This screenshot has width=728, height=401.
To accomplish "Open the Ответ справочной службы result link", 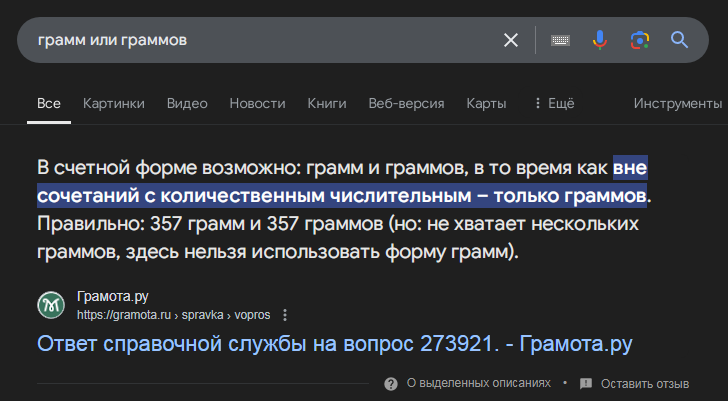I will pos(335,344).
